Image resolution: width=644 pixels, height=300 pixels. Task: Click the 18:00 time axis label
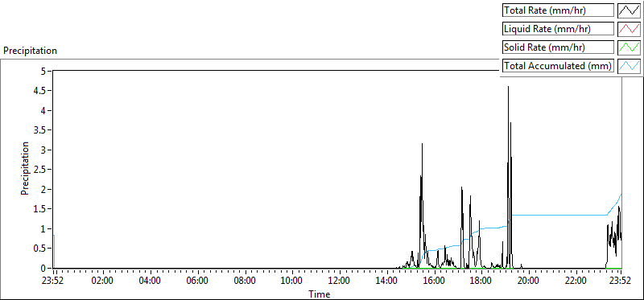click(481, 282)
